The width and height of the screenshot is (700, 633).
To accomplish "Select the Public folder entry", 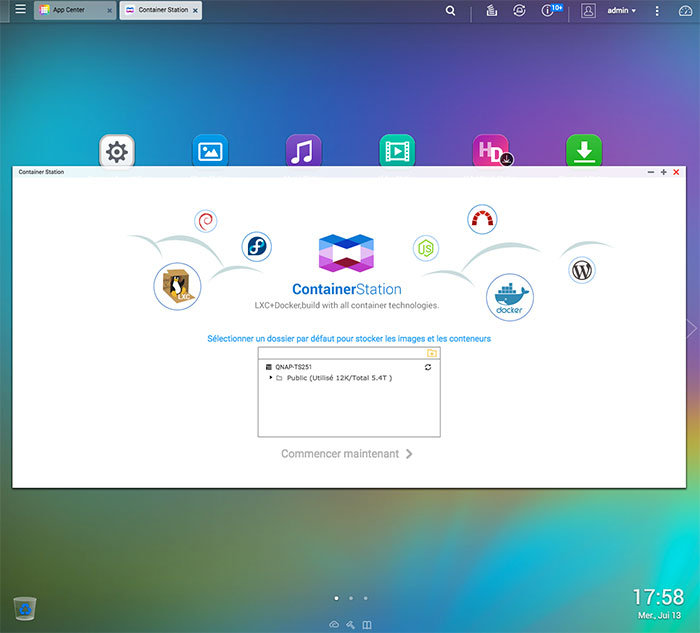I will (339, 378).
